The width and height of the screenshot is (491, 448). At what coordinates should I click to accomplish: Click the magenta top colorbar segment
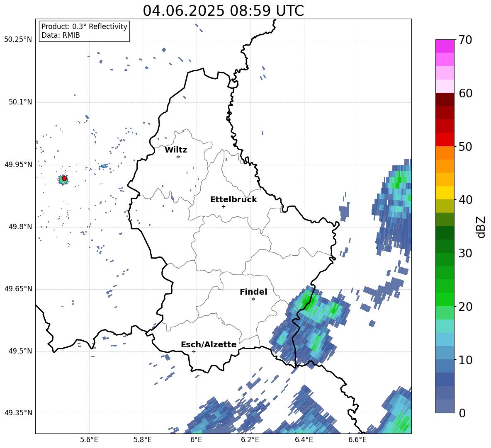(445, 46)
